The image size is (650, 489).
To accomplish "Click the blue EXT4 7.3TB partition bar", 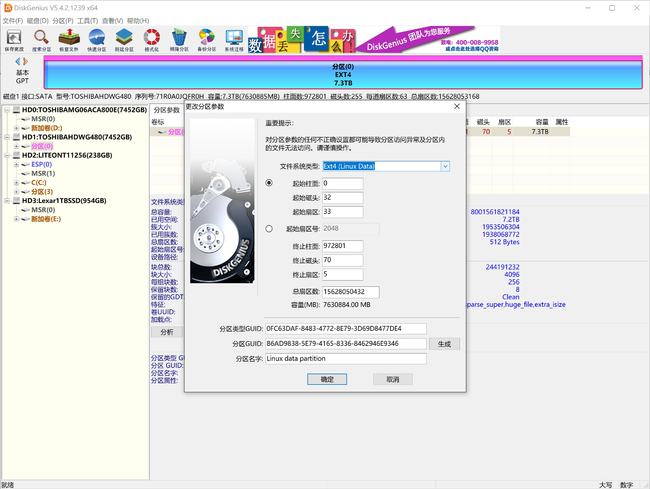I will pos(343,73).
